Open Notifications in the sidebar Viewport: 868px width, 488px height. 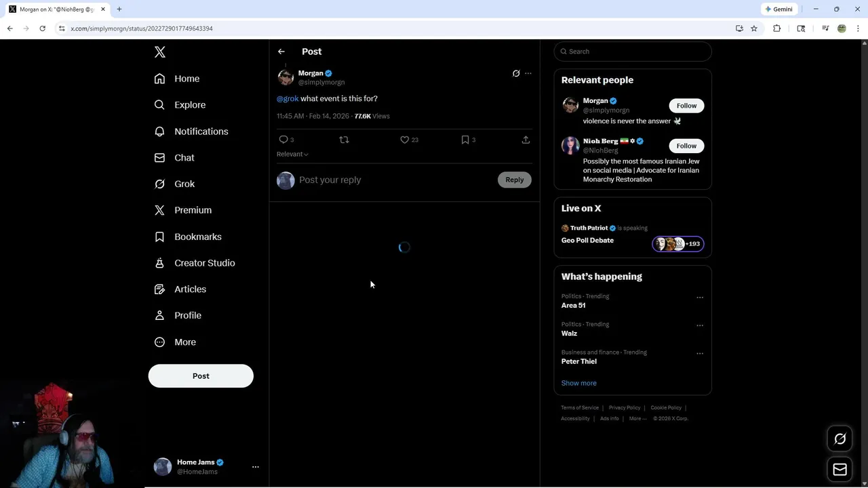click(191, 131)
